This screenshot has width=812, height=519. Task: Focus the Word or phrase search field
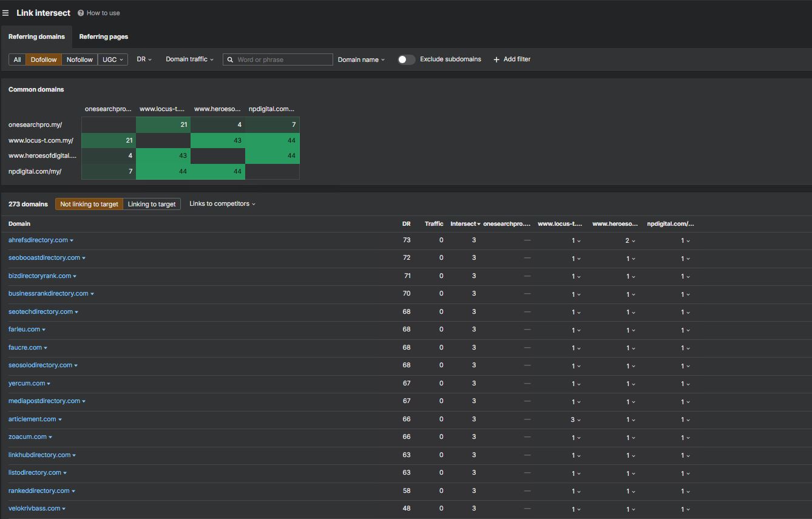point(278,59)
